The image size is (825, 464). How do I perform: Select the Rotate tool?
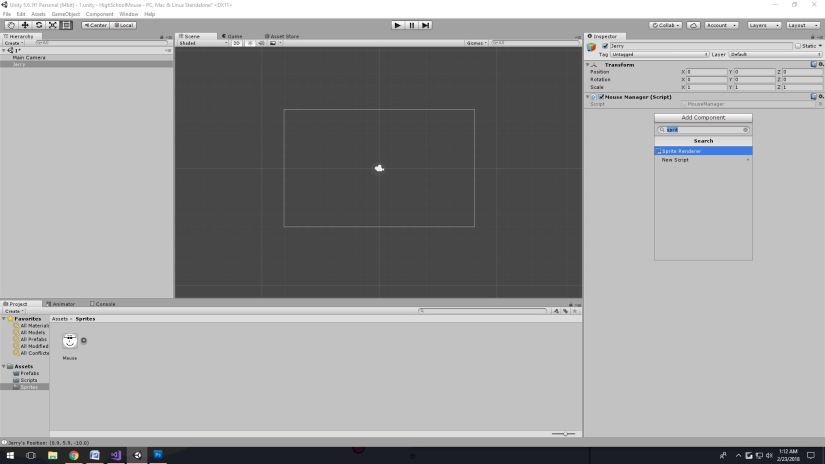click(x=38, y=25)
